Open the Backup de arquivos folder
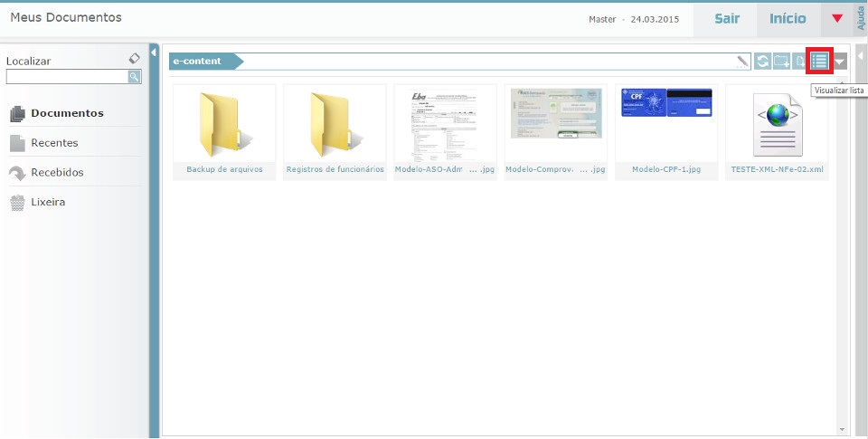The height and width of the screenshot is (439, 868). (x=224, y=131)
